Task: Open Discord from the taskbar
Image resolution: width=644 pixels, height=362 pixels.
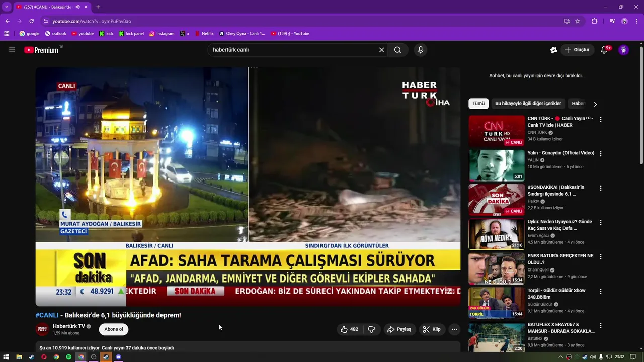Action: point(118,357)
